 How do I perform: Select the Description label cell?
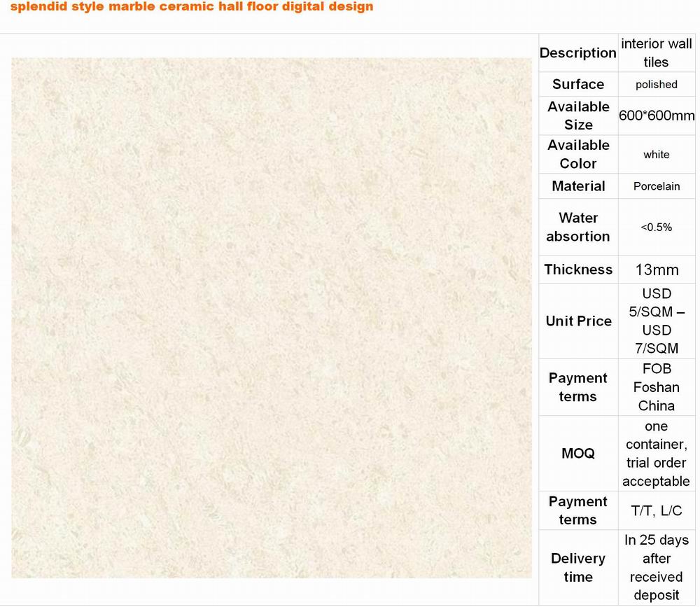577,53
